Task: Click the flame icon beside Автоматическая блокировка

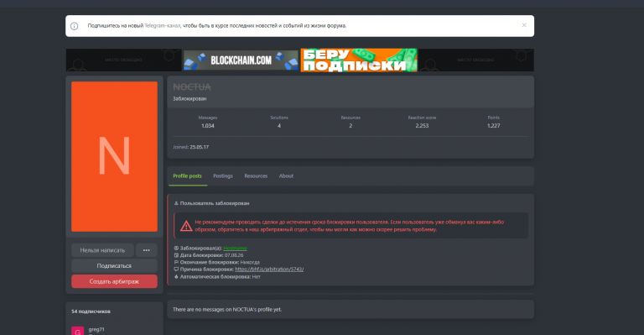Action: tap(176, 276)
